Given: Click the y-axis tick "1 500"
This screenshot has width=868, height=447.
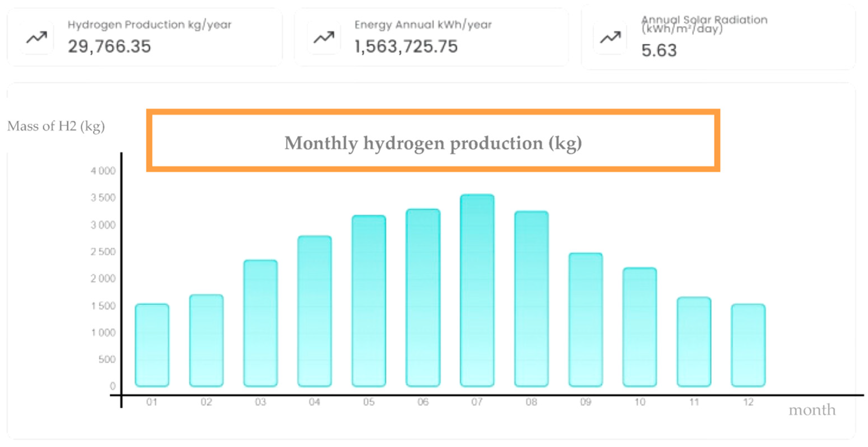Looking at the screenshot, I should (103, 306).
